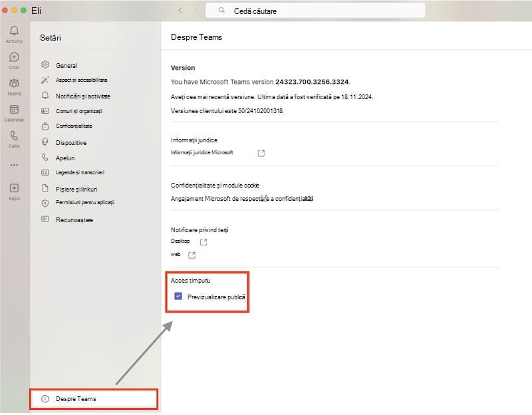Image resolution: width=532 pixels, height=415 pixels.
Task: Open the web notice link text
Action: tap(176, 254)
